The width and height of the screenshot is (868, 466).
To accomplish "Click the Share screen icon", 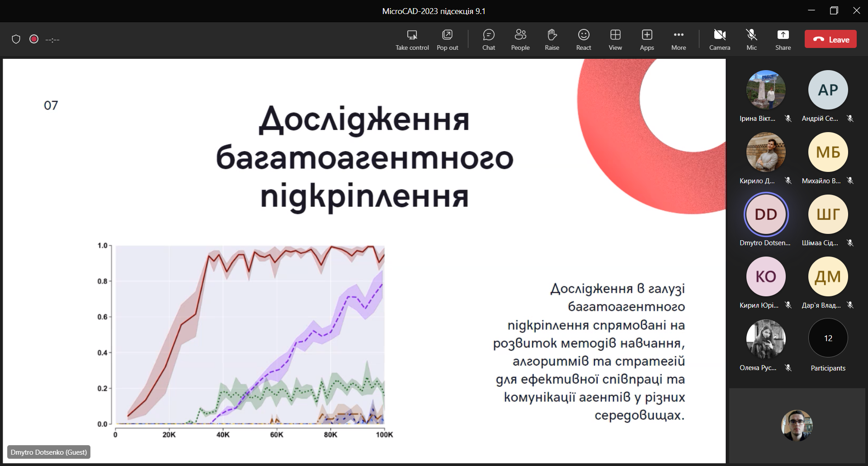I will 783,39.
